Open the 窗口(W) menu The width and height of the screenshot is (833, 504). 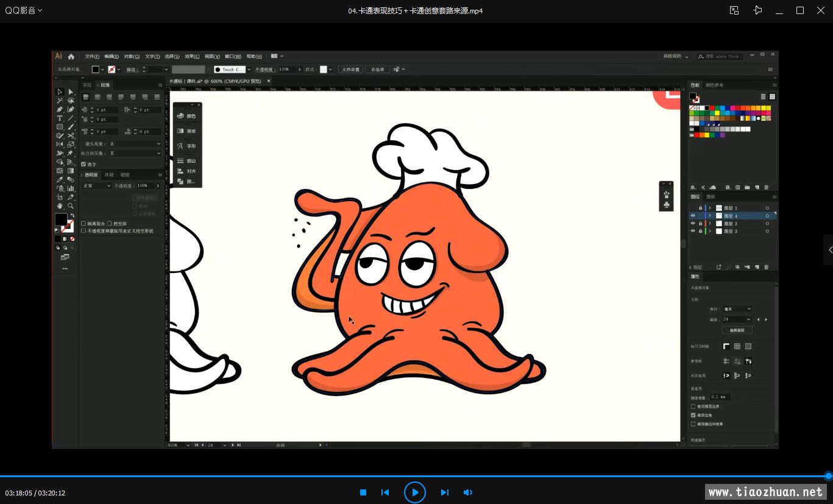pyautogui.click(x=233, y=56)
